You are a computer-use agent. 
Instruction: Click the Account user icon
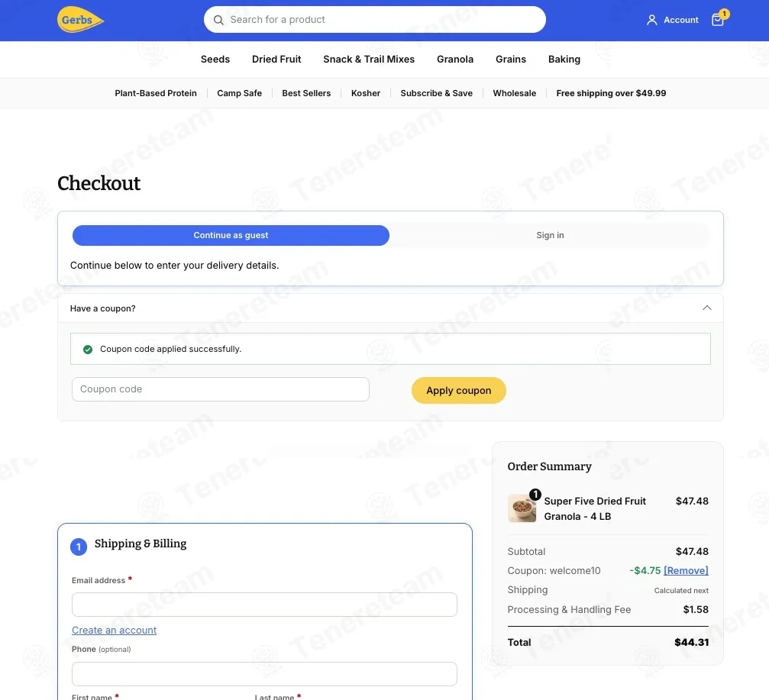point(651,20)
